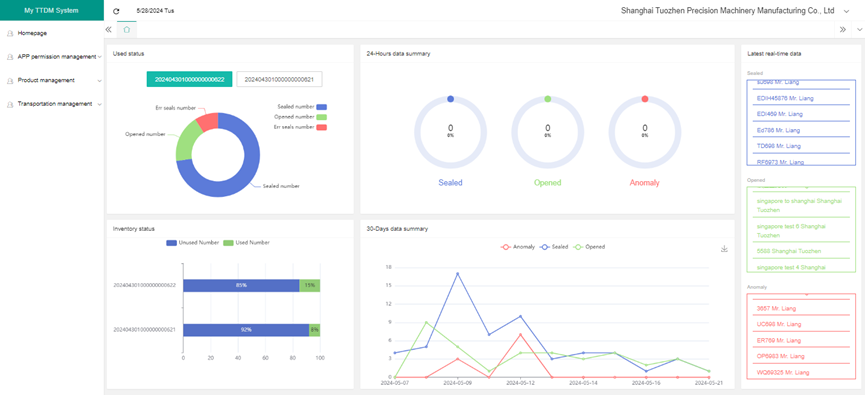Click Product management sidebar icon

coord(10,81)
